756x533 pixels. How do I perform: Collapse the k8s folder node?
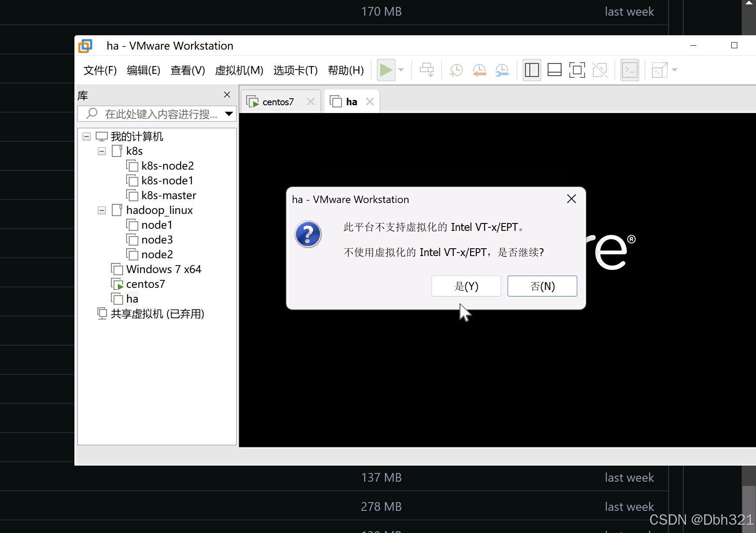102,151
